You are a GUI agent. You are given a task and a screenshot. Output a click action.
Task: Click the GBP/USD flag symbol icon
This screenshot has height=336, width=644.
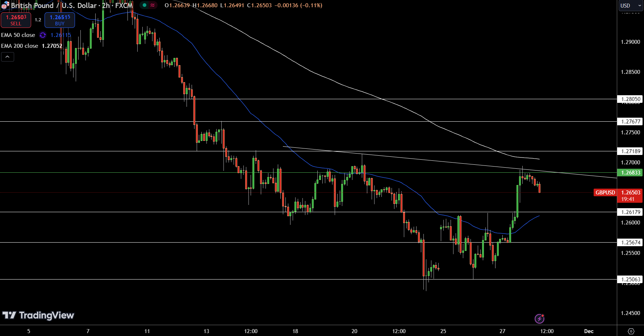pyautogui.click(x=5, y=5)
